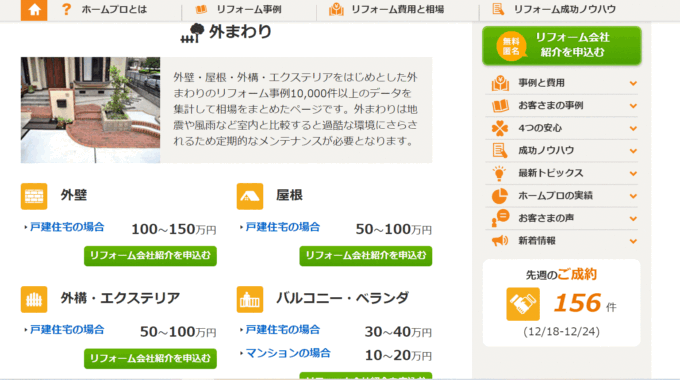Click the 事例と費用 sidebar icon
680x380 pixels.
coord(500,83)
